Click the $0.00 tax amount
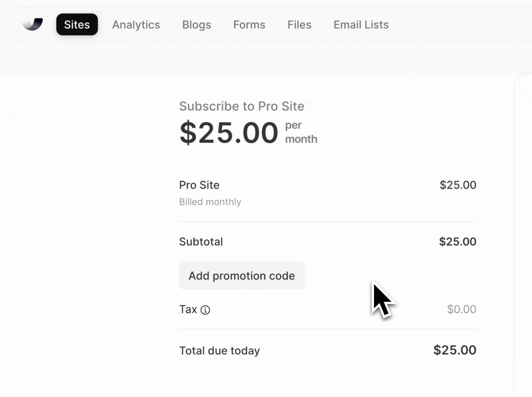 (461, 309)
